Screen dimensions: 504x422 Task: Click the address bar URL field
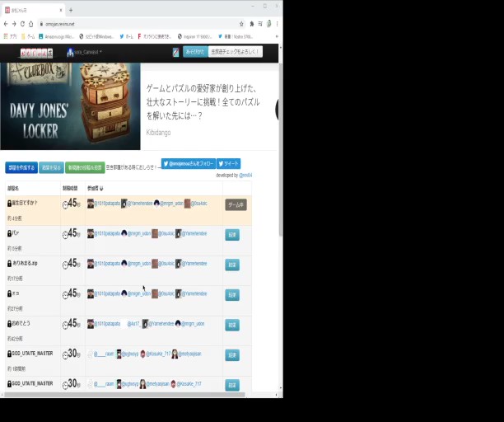click(x=138, y=24)
